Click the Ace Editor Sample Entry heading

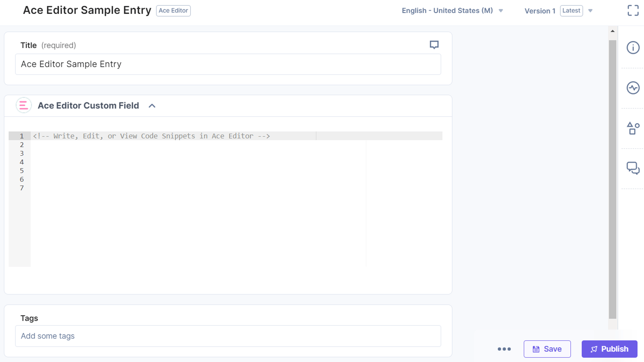click(x=87, y=10)
